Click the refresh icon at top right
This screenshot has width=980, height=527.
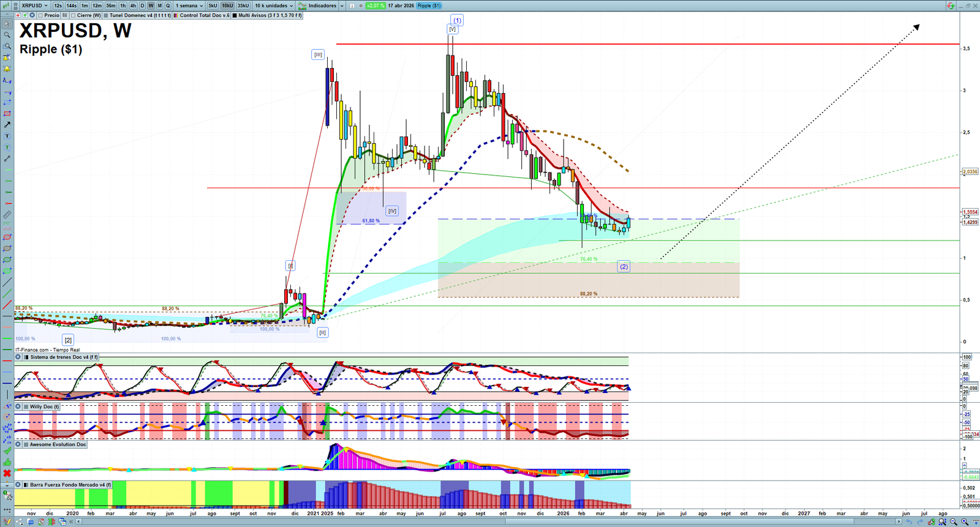(951, 6)
